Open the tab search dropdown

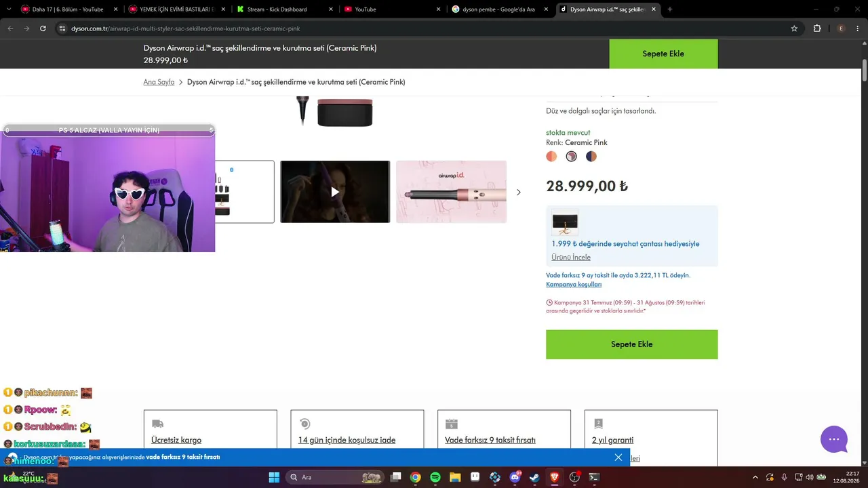coord(8,9)
